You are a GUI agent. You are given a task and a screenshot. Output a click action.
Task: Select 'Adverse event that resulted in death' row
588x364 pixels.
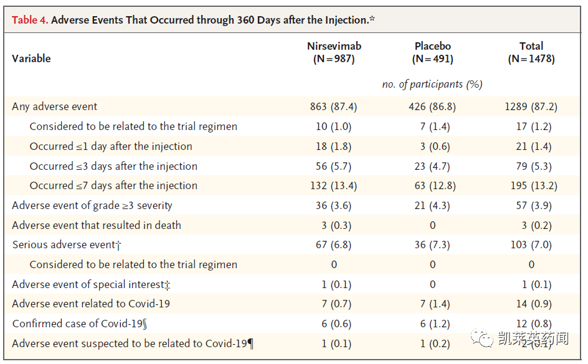(97, 225)
